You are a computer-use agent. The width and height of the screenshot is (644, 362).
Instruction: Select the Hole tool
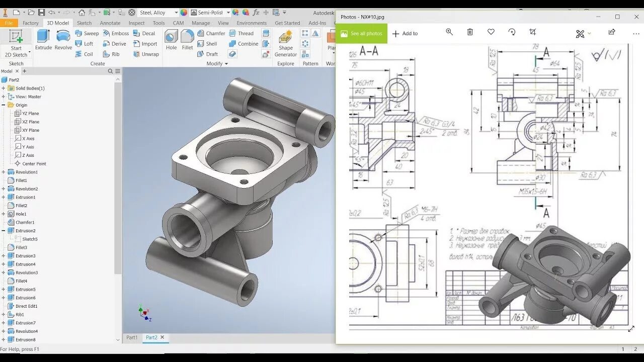tap(171, 40)
